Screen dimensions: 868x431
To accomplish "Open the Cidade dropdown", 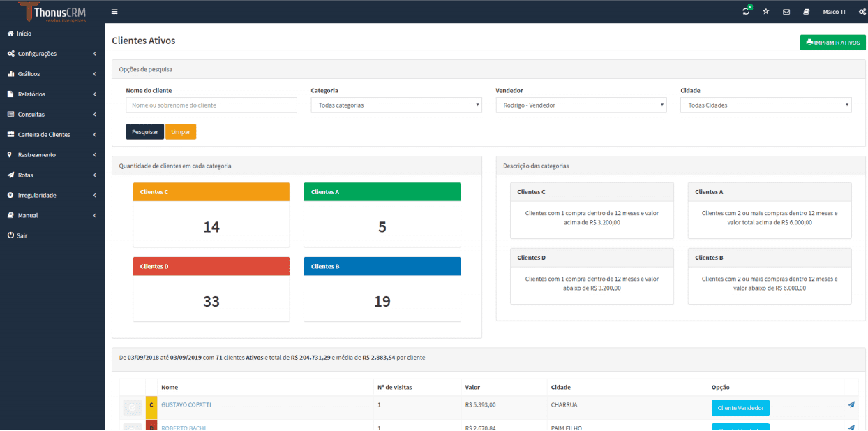I will [766, 105].
